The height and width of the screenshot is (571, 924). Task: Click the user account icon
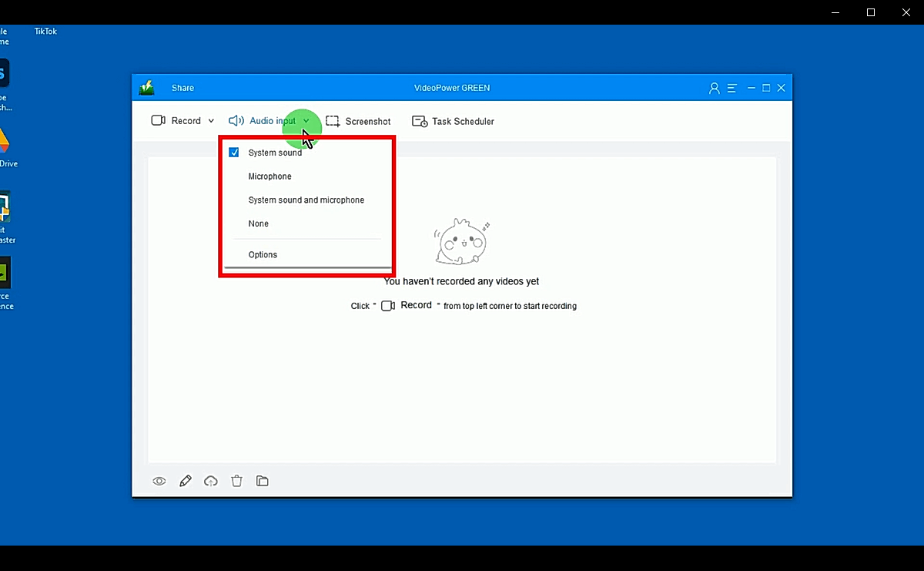[x=714, y=88]
